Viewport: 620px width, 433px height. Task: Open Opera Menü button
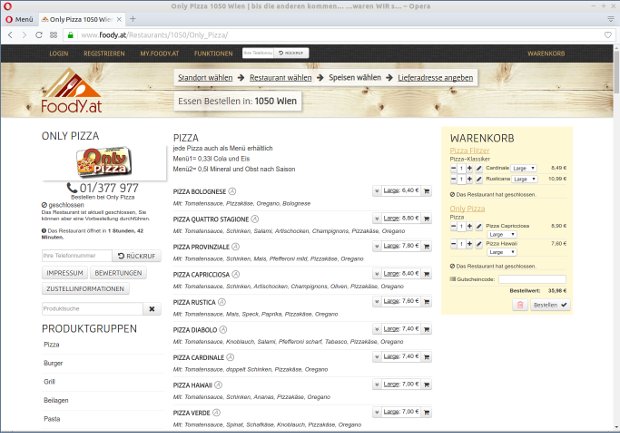(x=19, y=19)
